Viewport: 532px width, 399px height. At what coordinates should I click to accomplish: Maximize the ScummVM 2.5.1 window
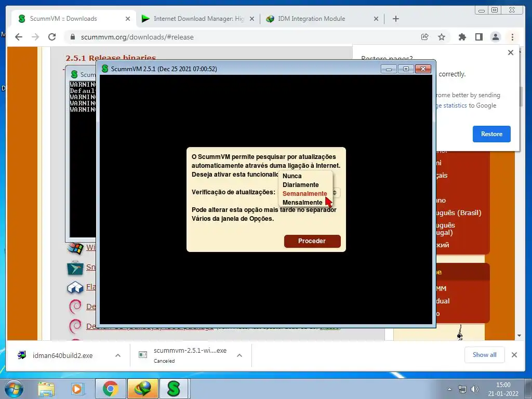point(406,69)
